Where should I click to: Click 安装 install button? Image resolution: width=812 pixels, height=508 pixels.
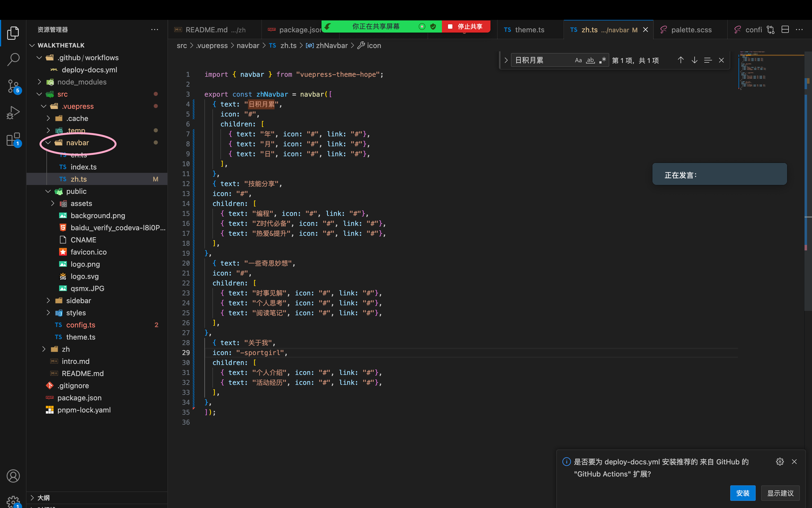[742, 493]
